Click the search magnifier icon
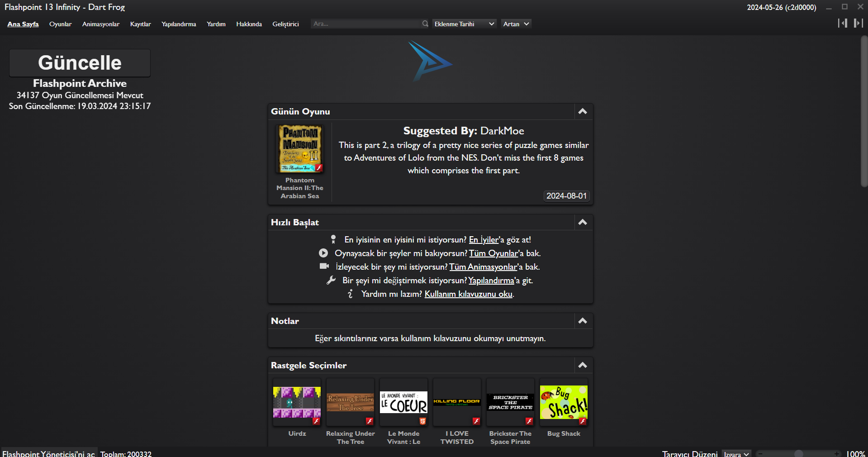 tap(425, 24)
